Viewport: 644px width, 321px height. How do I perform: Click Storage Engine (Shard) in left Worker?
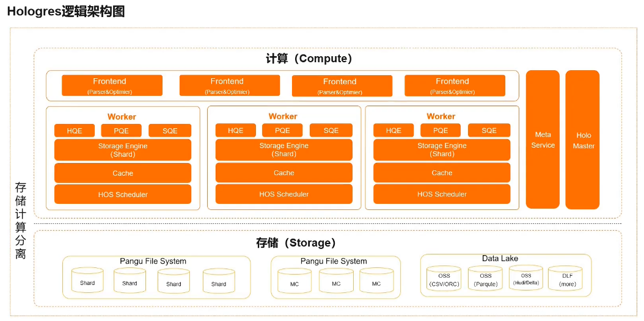point(123,150)
